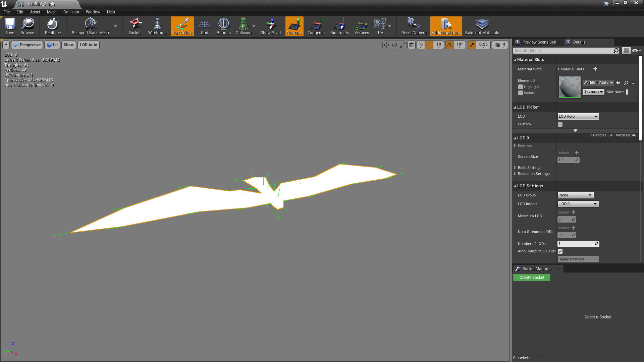This screenshot has height=362, width=644.
Task: Open the Collision menu
Action: [x=71, y=12]
